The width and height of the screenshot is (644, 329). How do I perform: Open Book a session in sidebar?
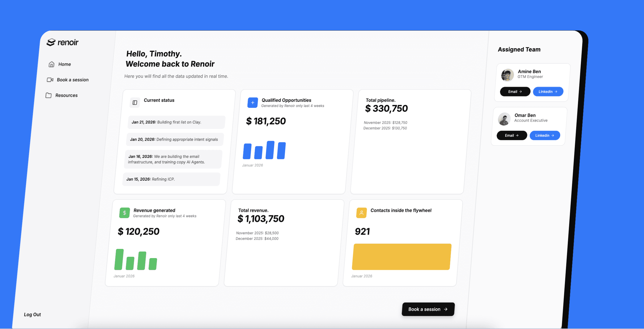[x=73, y=80]
